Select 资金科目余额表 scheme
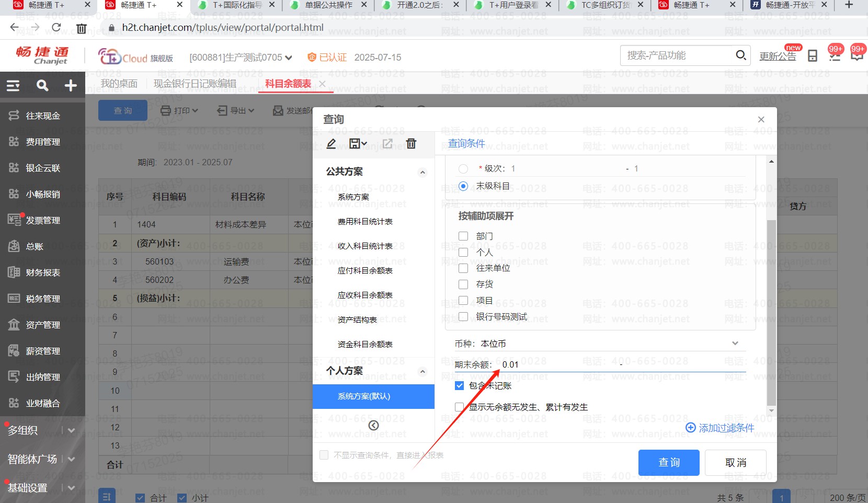The height and width of the screenshot is (503, 868). [x=365, y=345]
